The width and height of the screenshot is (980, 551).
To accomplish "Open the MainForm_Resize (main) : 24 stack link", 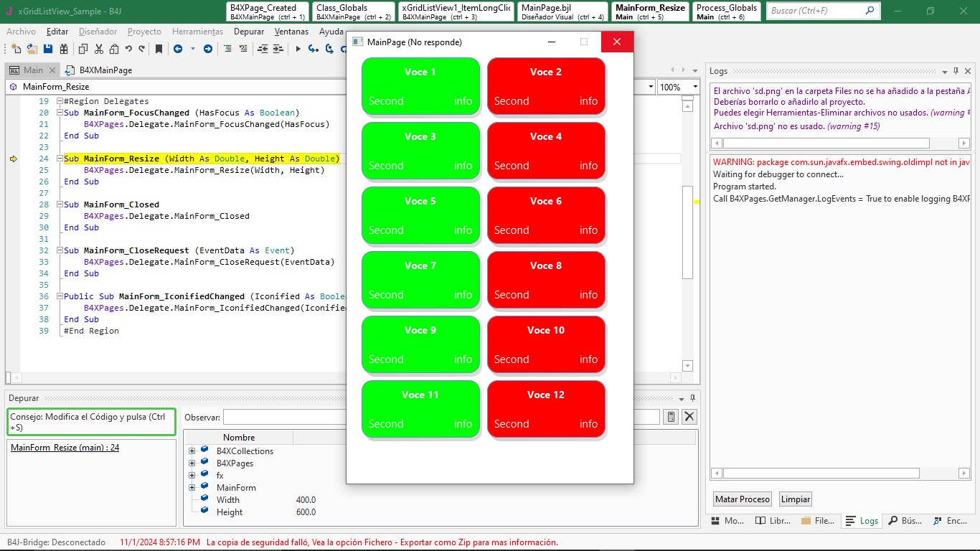I will pyautogui.click(x=65, y=448).
